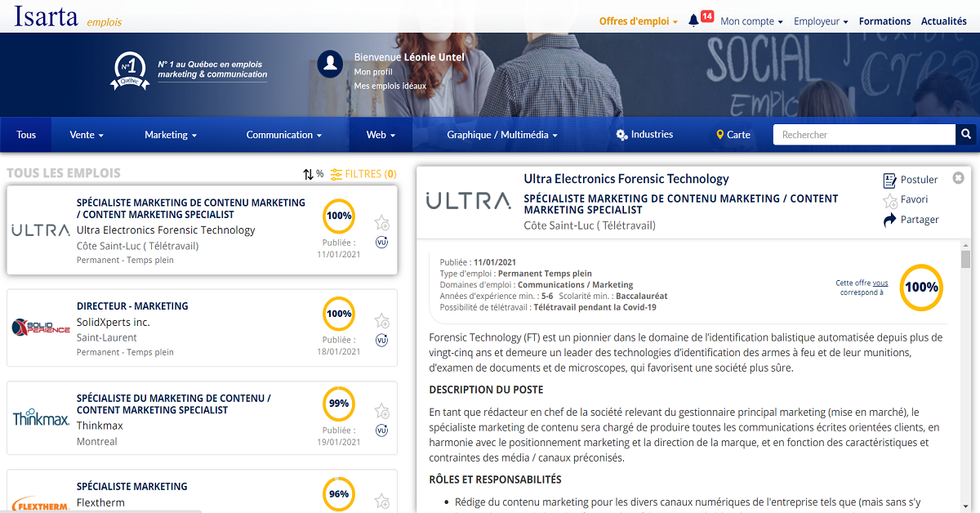Add Ultra Electronics job to favorites with star

(381, 222)
